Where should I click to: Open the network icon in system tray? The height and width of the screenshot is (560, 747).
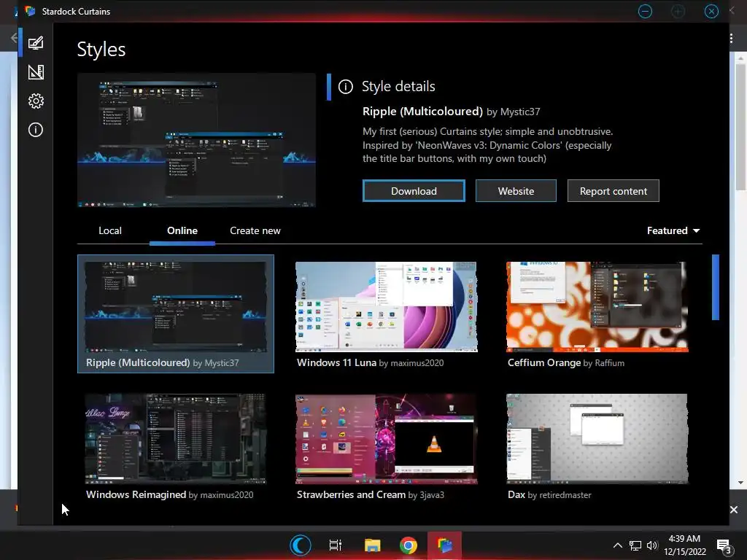(635, 545)
